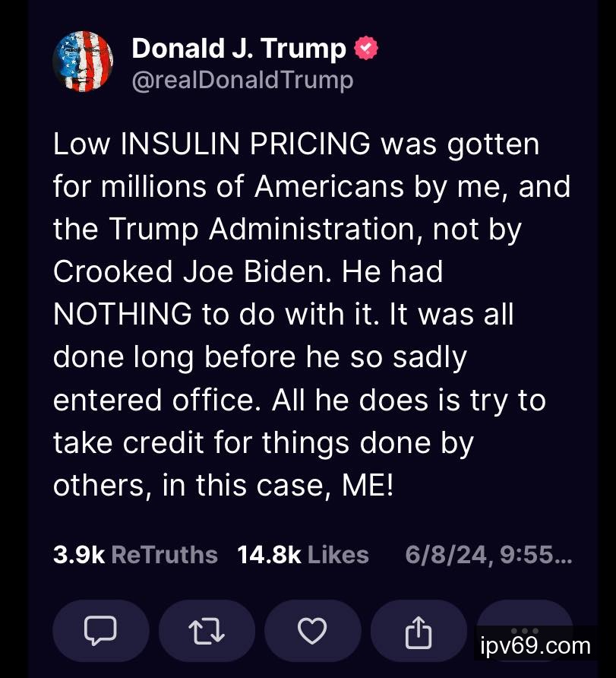
Task: Open Donald J. Trump display name
Action: click(x=239, y=49)
